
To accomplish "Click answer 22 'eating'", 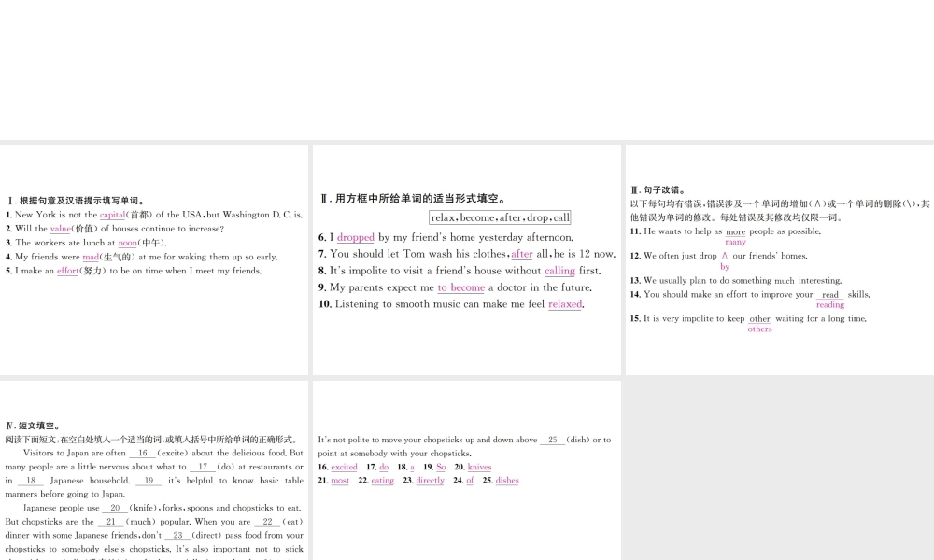I will (382, 481).
